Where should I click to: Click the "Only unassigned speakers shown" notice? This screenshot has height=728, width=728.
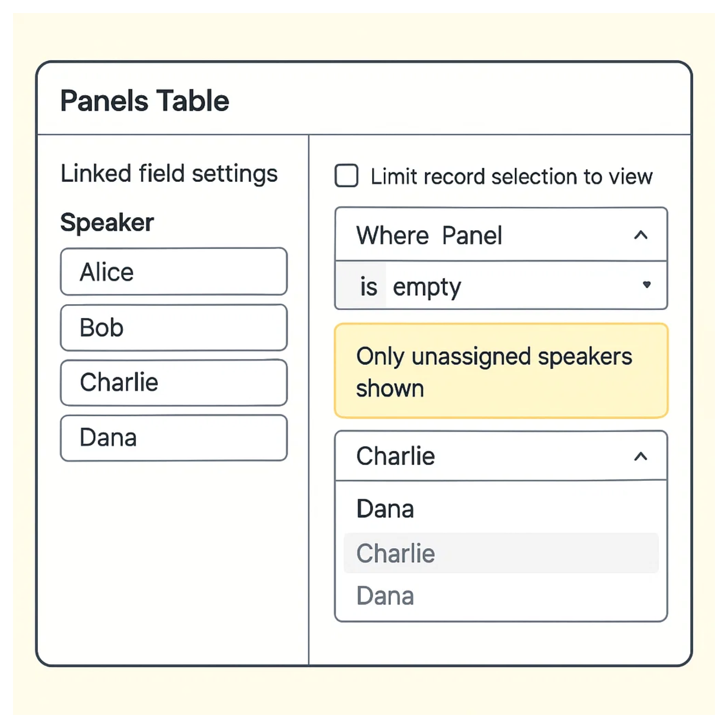[501, 371]
